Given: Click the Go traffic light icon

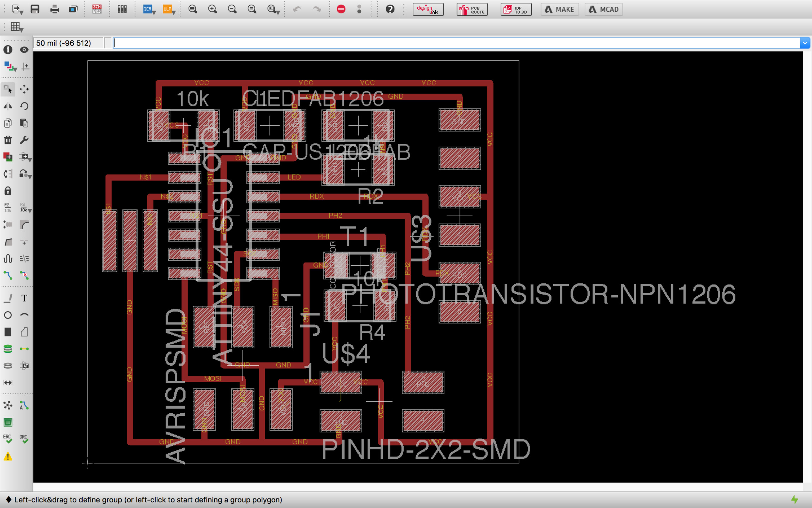Looking at the screenshot, I should coord(359,9).
